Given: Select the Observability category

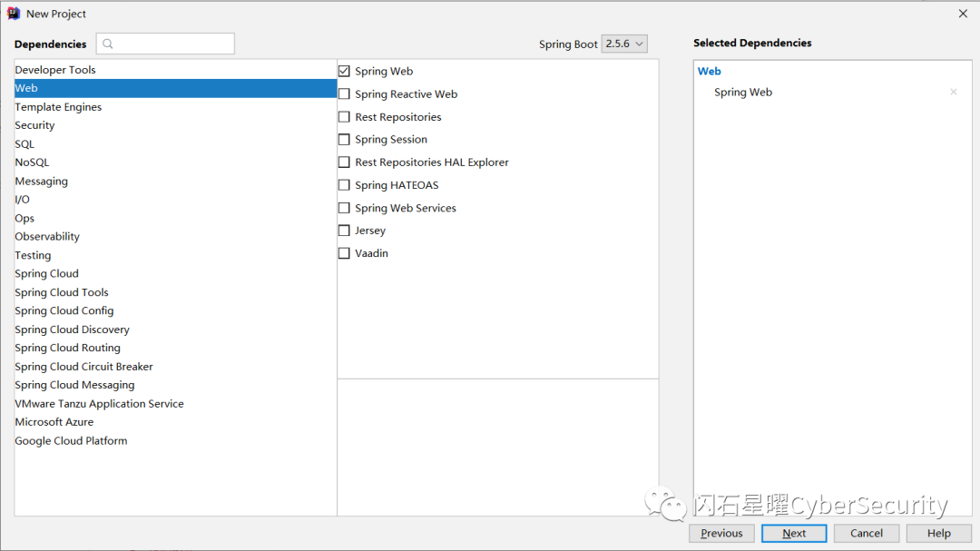Looking at the screenshot, I should [x=176, y=236].
